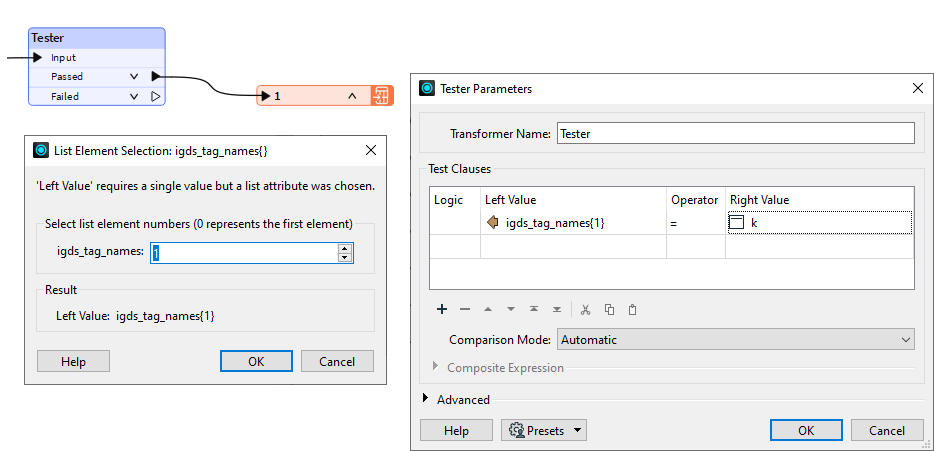The height and width of the screenshot is (451, 934).
Task: Expand the Advanced section
Action: [x=426, y=399]
